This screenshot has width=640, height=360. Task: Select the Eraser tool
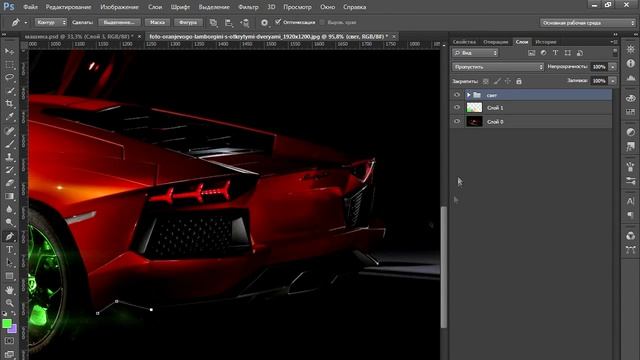tap(9, 183)
